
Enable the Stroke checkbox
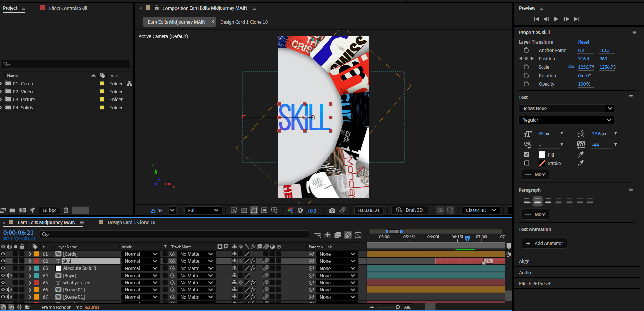[527, 163]
